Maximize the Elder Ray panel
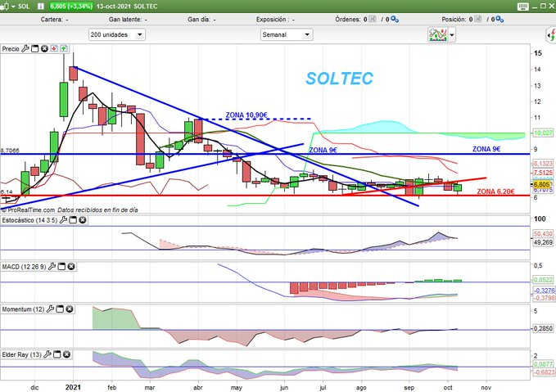 coord(57,354)
